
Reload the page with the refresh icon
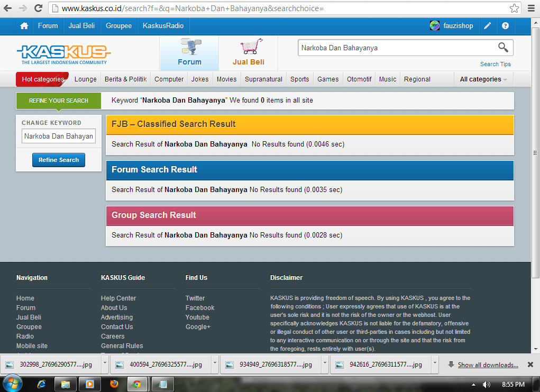coord(39,8)
